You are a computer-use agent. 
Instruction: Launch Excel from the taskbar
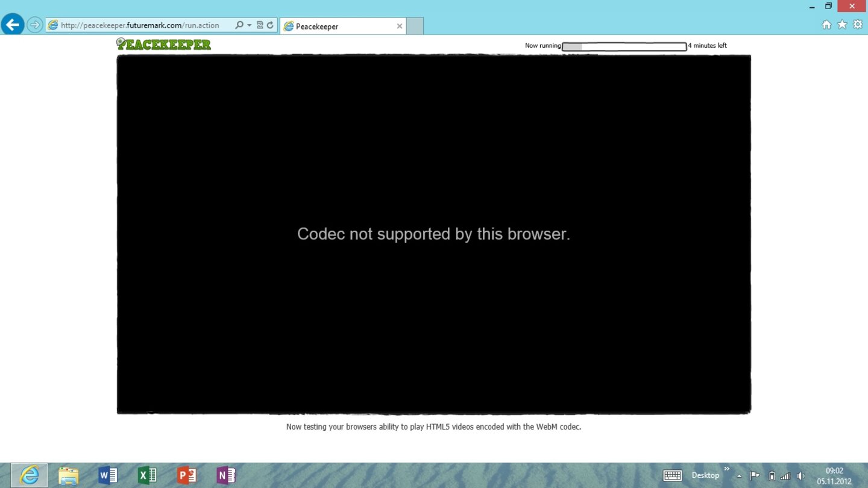(147, 475)
